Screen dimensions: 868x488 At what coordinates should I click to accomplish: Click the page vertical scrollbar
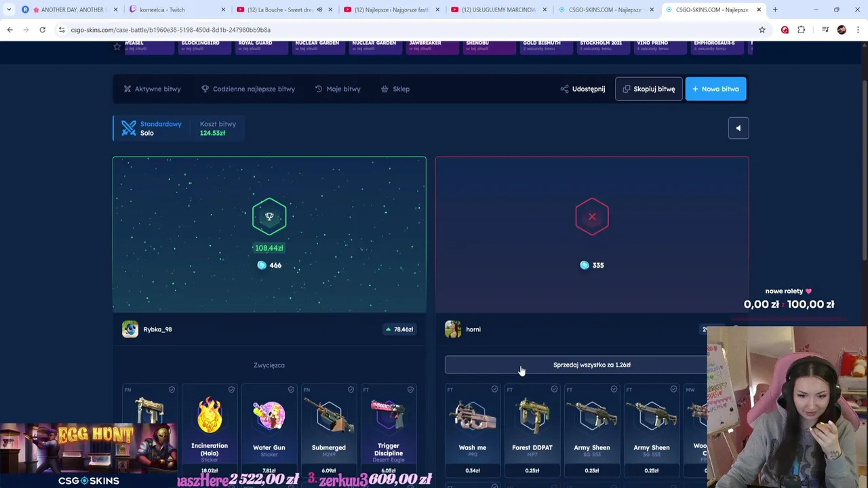tap(865, 169)
